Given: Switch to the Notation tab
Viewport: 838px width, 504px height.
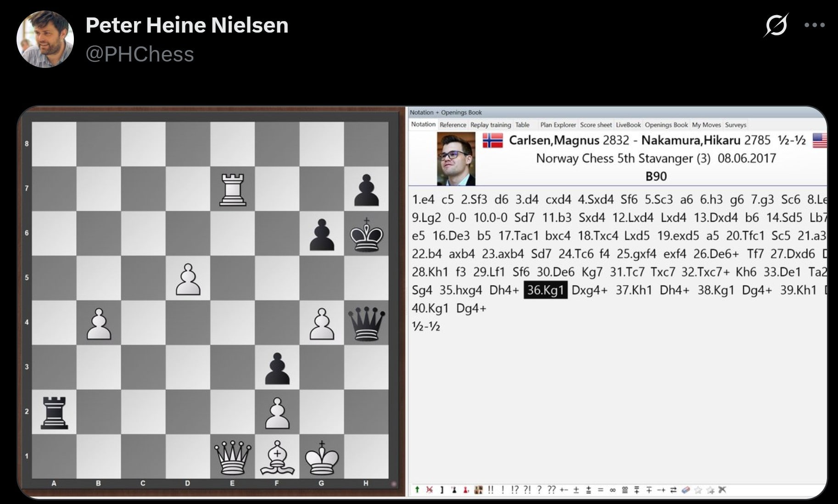Looking at the screenshot, I should (x=423, y=124).
